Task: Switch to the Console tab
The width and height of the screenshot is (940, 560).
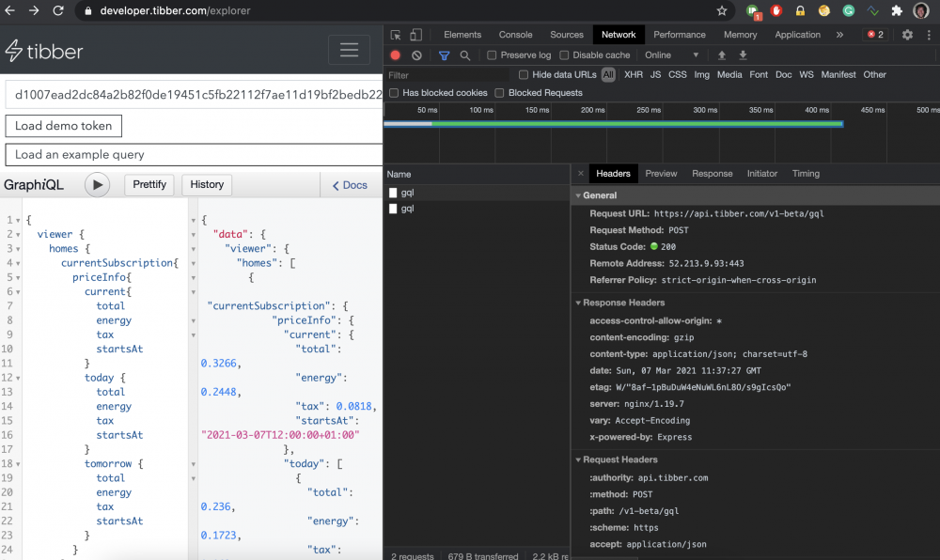Action: tap(515, 35)
